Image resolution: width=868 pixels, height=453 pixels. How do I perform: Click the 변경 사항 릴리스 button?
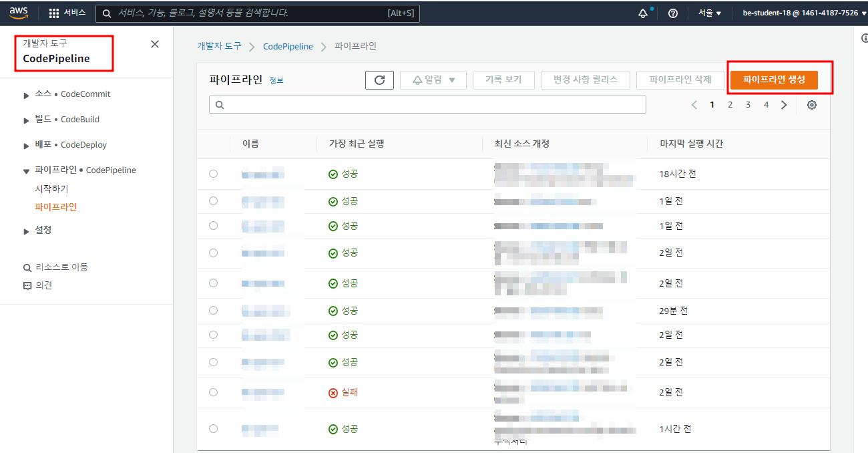coord(586,80)
